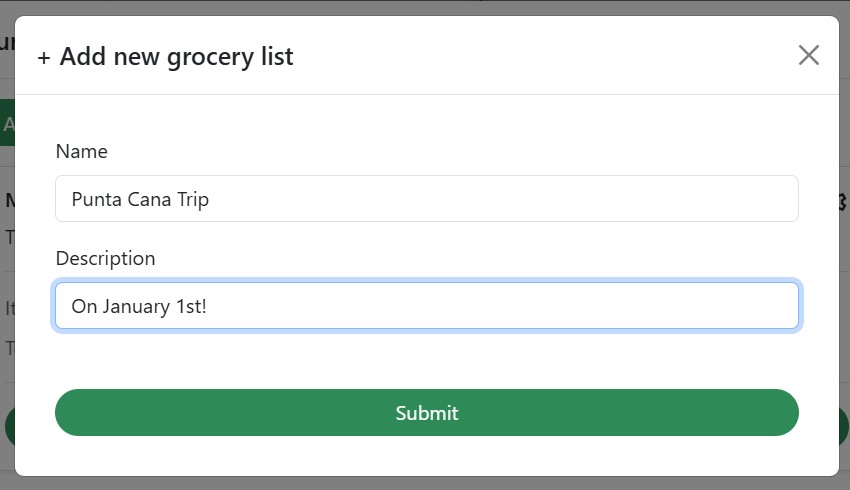
Task: Click the round green button at bottom-left edge
Action: pyautogui.click(x=9, y=427)
